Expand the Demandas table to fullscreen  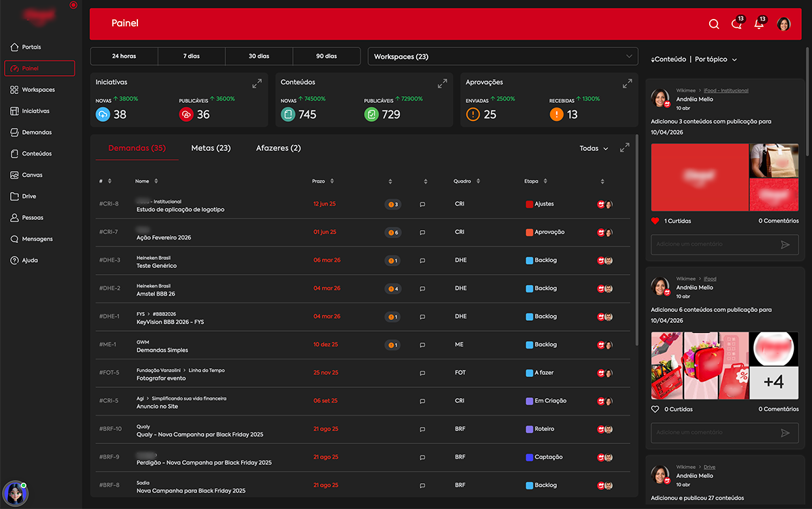point(625,148)
